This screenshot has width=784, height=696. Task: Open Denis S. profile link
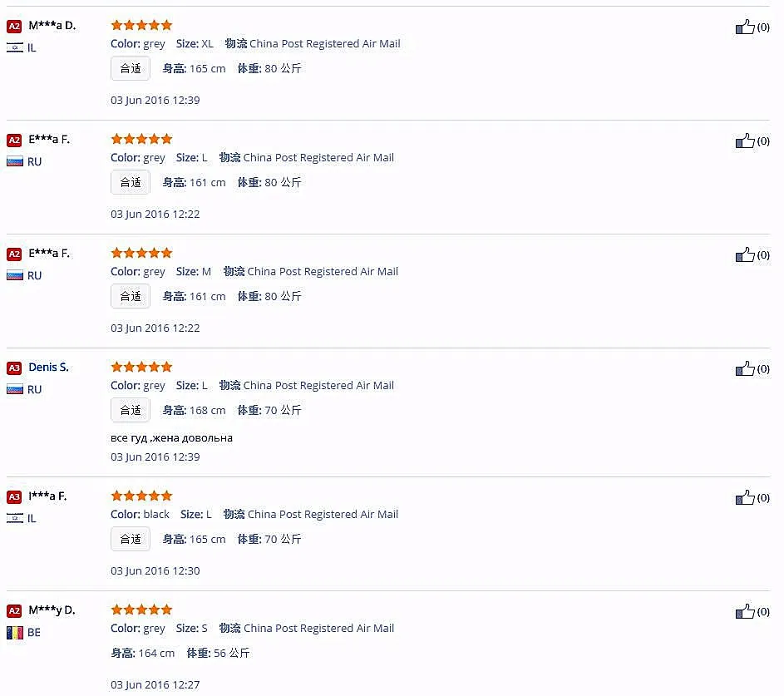click(x=48, y=368)
